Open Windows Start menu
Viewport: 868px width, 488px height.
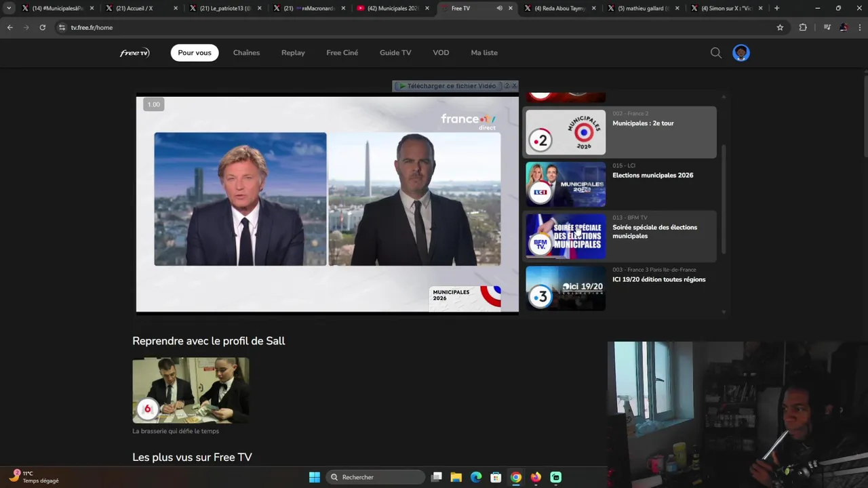315,477
